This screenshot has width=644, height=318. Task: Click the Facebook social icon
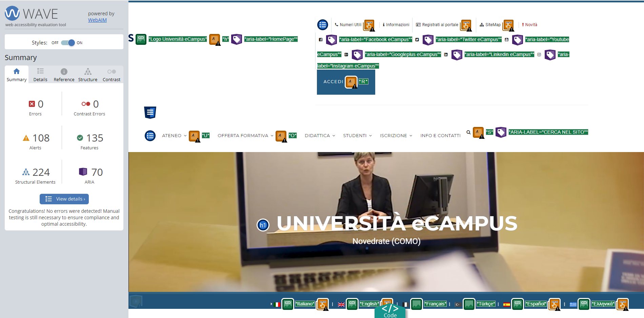[321, 40]
